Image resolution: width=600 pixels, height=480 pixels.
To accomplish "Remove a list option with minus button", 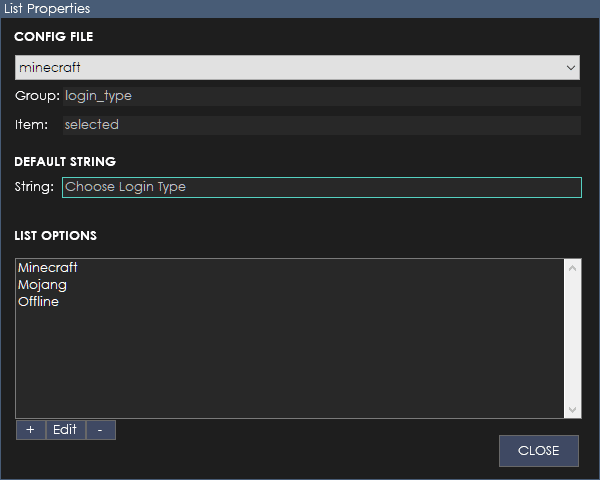I will (x=101, y=430).
